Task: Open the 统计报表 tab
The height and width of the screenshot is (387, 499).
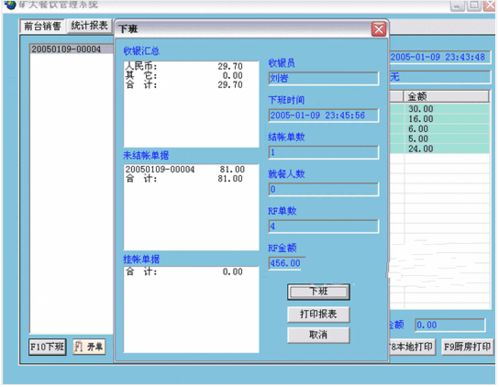Action: point(89,26)
